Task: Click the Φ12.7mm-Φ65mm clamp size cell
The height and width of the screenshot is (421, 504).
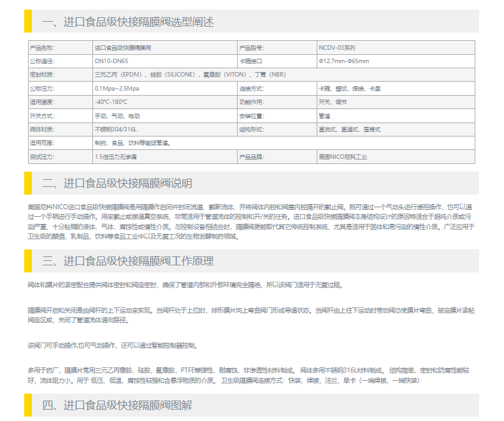Action: 344,61
